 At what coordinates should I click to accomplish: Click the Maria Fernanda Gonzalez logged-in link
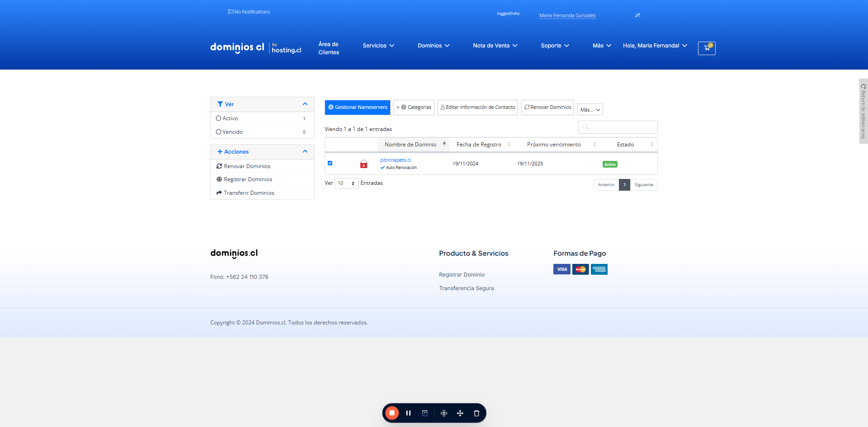click(567, 15)
